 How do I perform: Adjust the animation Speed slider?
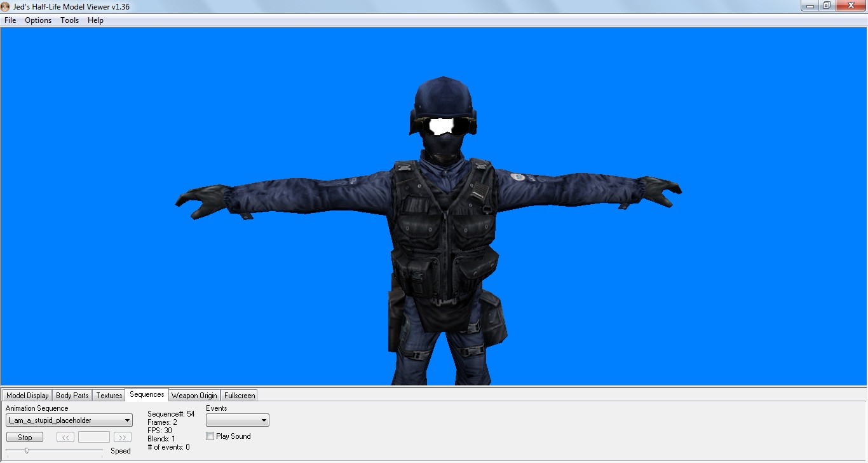pyautogui.click(x=26, y=450)
